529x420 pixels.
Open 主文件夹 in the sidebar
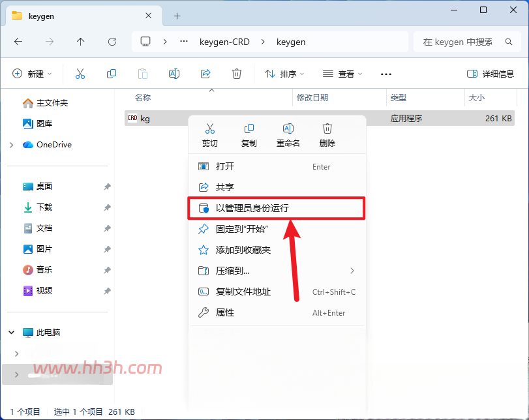(45, 103)
